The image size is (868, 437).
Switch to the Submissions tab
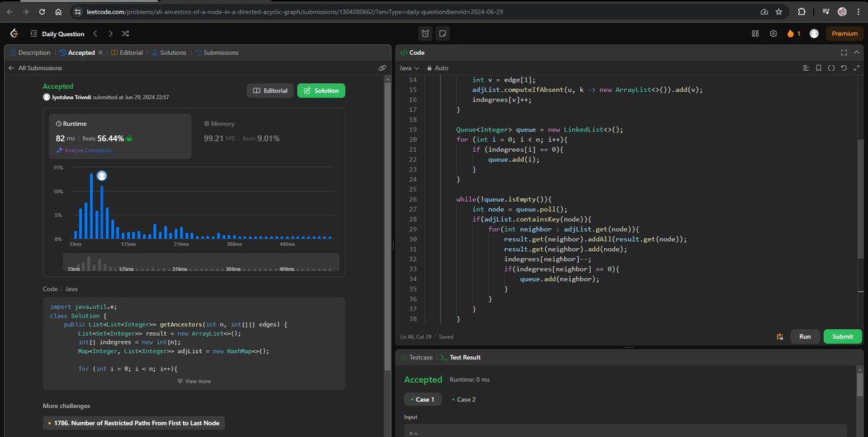pos(216,53)
